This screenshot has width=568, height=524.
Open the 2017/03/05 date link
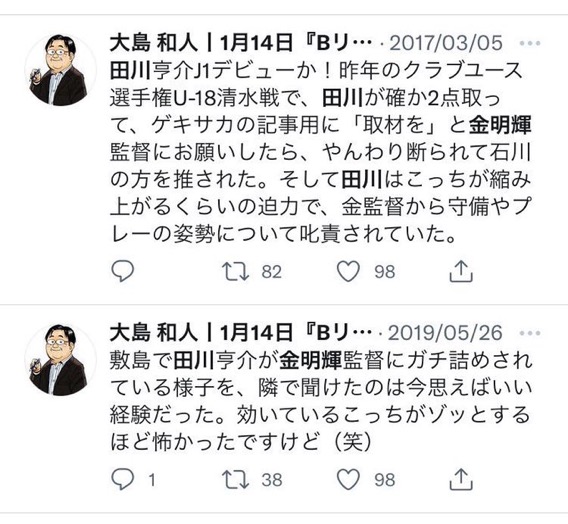pyautogui.click(x=446, y=43)
